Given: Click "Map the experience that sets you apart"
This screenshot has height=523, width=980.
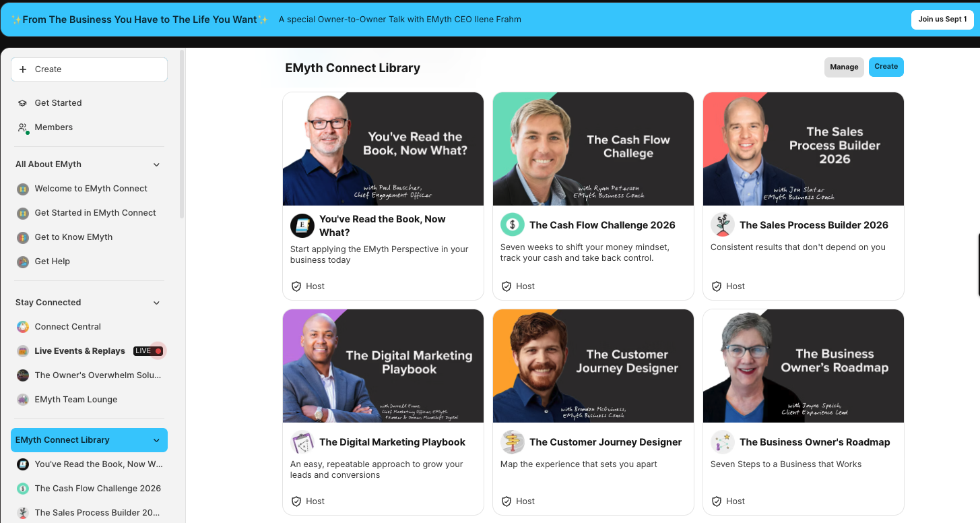Looking at the screenshot, I should point(579,464).
